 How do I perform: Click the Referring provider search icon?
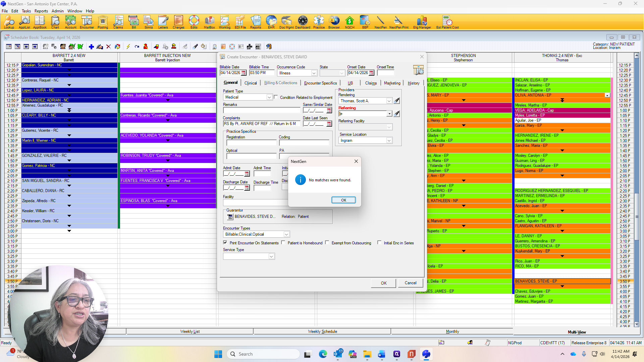[x=397, y=114]
